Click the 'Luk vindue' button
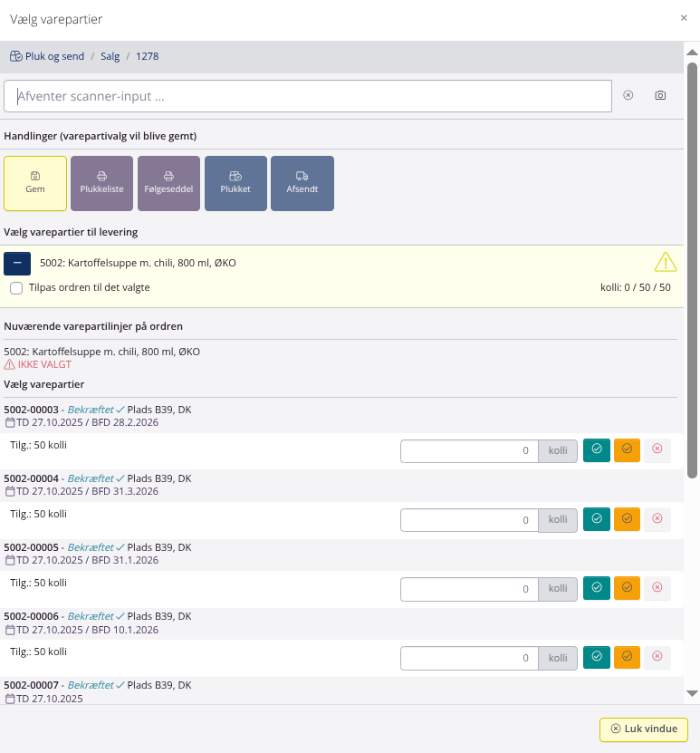Viewport: 700px width, 753px height. click(643, 729)
